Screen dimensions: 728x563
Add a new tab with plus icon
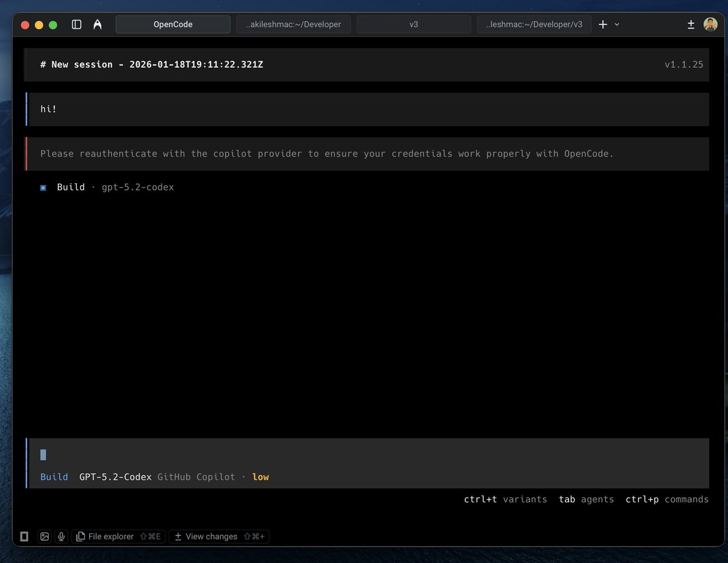(603, 24)
